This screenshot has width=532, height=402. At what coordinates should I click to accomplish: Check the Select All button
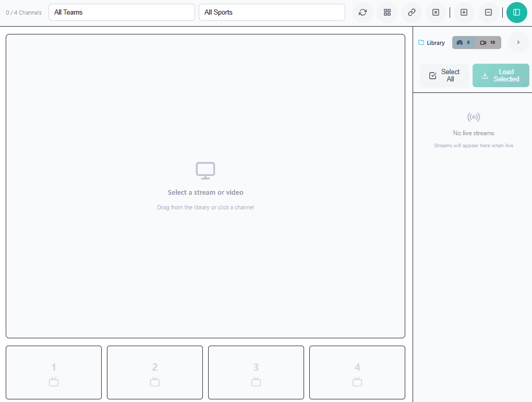click(x=444, y=76)
